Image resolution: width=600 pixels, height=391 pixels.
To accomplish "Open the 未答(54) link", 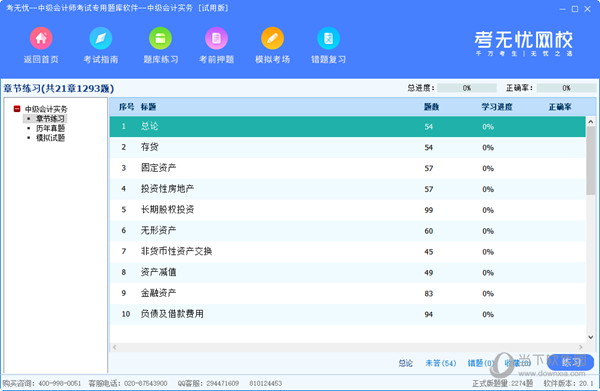I will tap(441, 363).
